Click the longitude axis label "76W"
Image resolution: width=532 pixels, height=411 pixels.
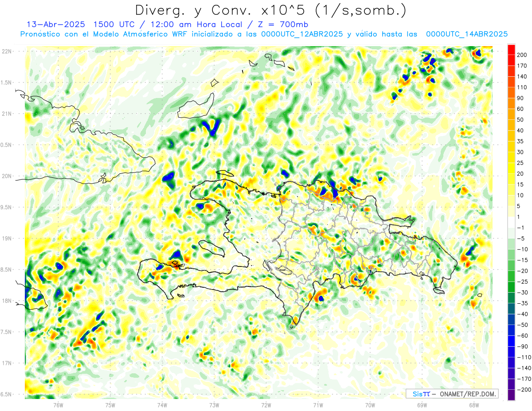58,405
